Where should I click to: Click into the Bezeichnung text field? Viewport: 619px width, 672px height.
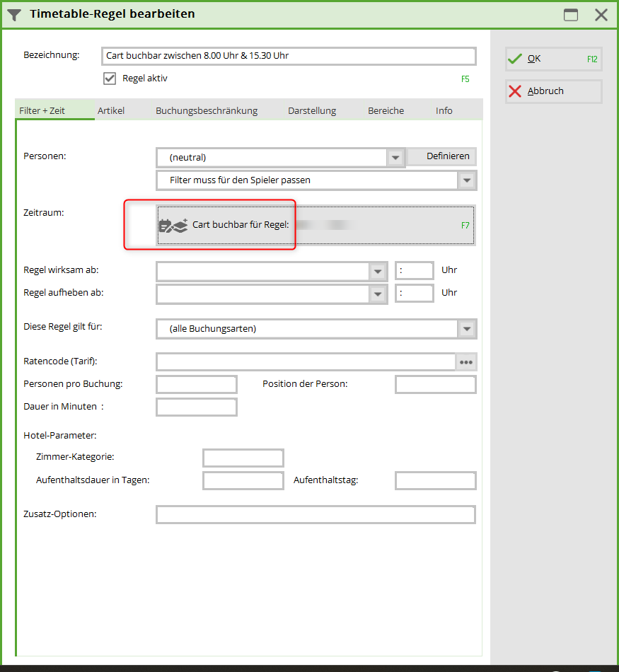coord(289,56)
